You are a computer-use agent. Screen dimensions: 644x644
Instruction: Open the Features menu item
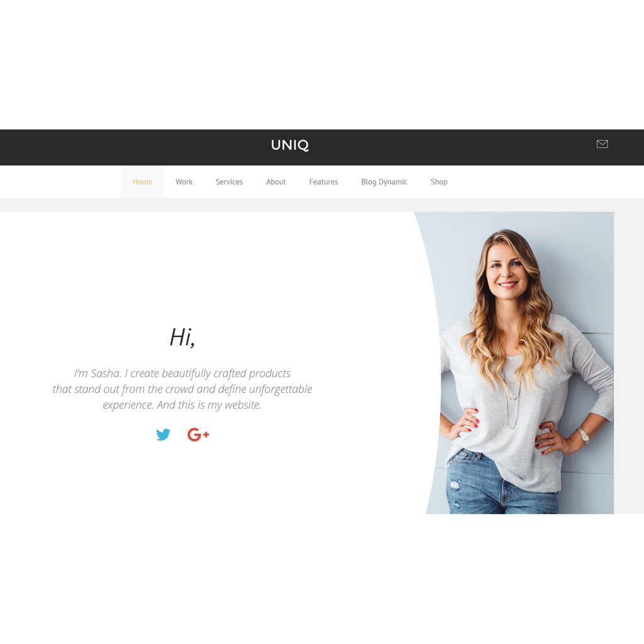pyautogui.click(x=324, y=182)
